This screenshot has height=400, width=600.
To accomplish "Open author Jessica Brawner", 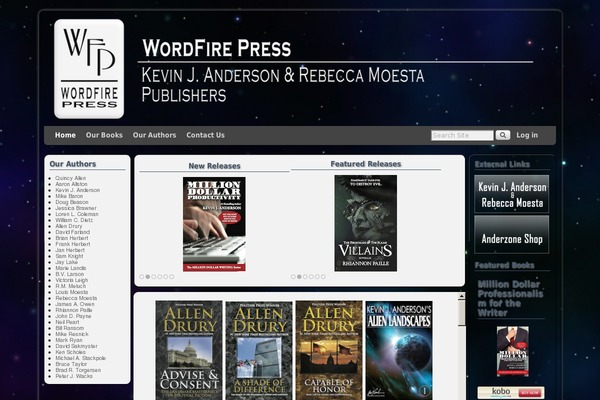I will (76, 208).
